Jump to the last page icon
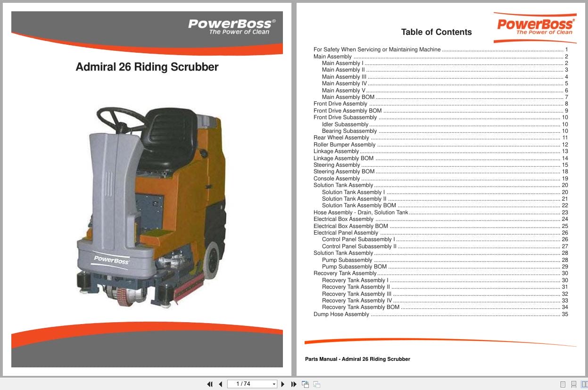The image size is (588, 390). [x=293, y=384]
